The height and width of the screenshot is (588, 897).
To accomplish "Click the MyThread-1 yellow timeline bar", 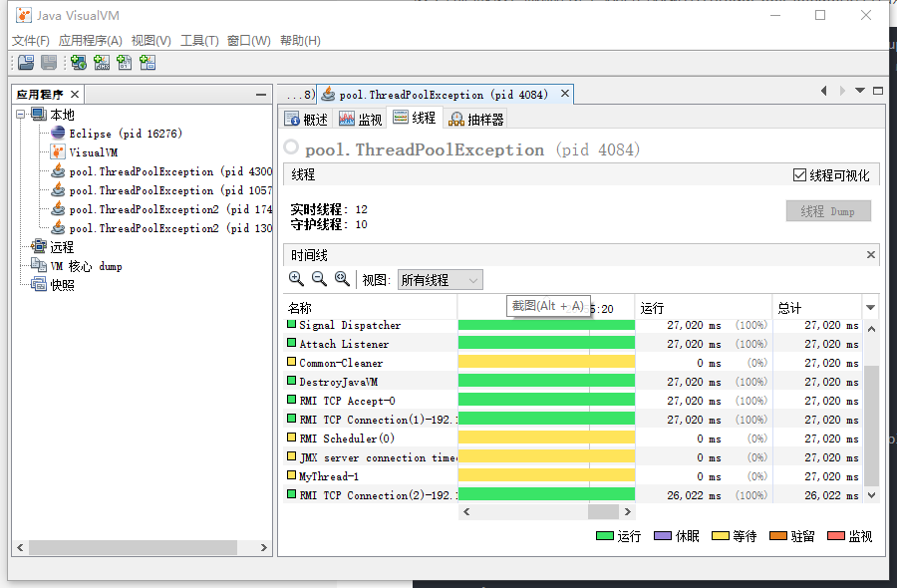I will click(x=546, y=476).
